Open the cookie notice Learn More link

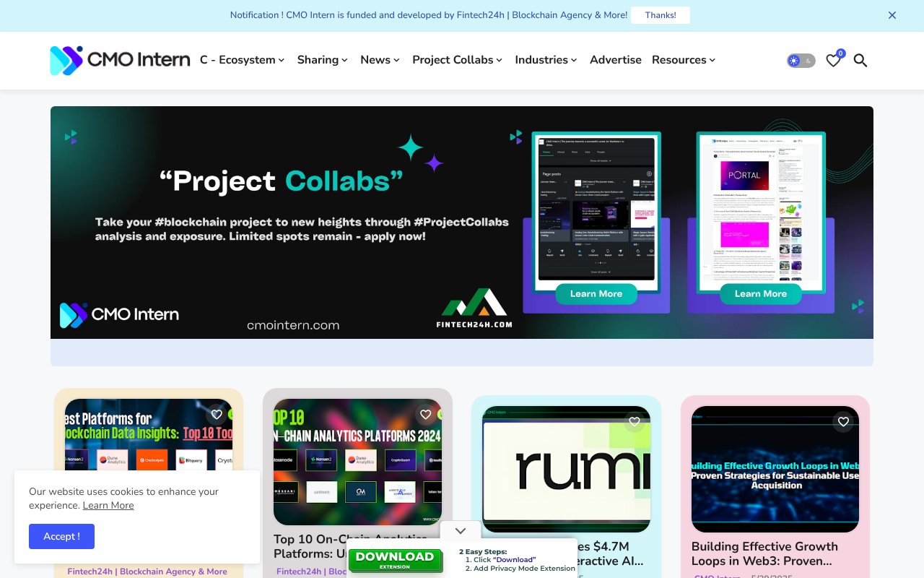tap(108, 505)
